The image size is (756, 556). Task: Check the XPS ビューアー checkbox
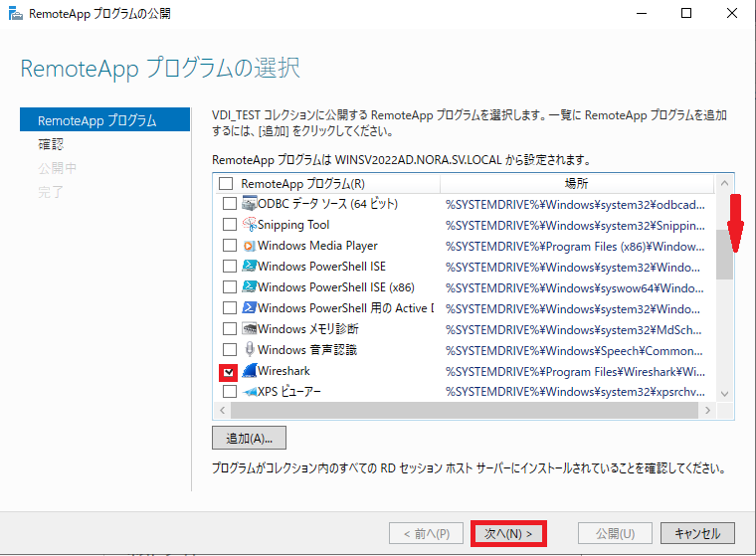pyautogui.click(x=230, y=391)
